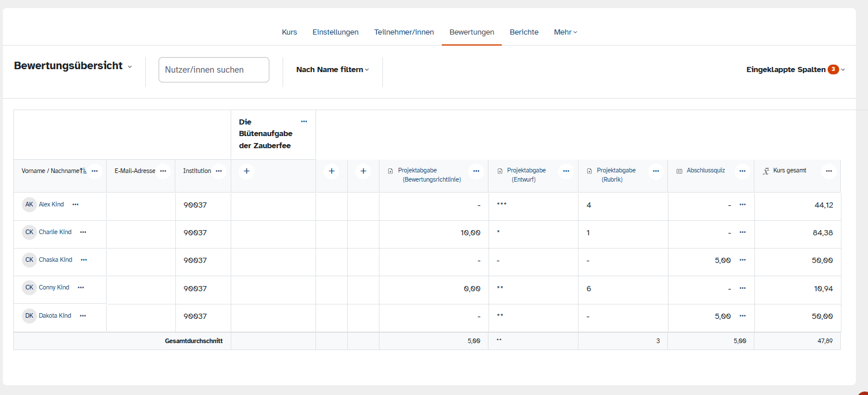Go to the Einstellungen tab
Viewport: 868px width, 395px height.
pos(335,32)
